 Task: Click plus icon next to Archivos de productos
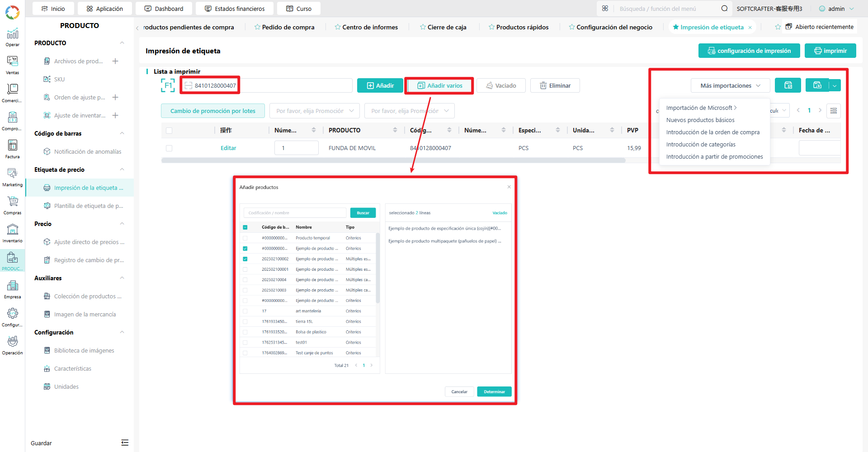point(115,61)
